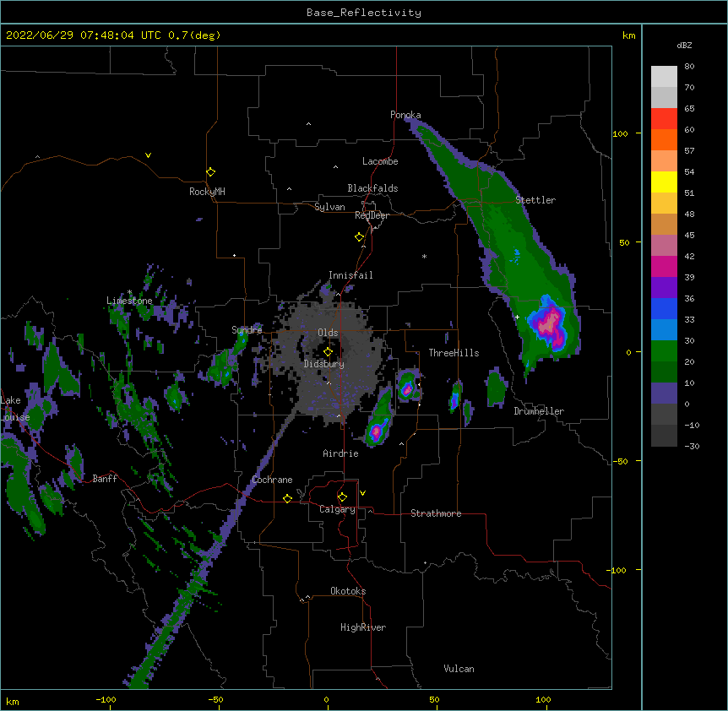Viewport: 728px width, 711px height.
Task: Select the Vulcan label
Action: coord(459,669)
